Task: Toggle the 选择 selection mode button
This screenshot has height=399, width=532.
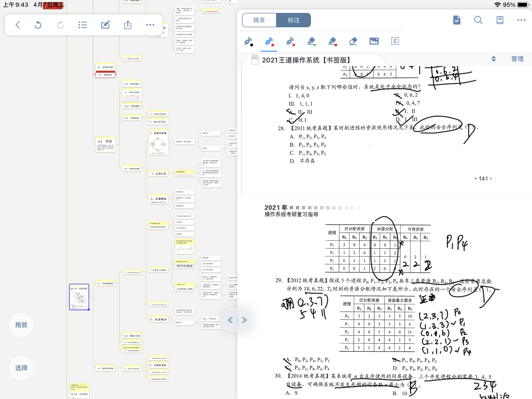Action: (21, 368)
